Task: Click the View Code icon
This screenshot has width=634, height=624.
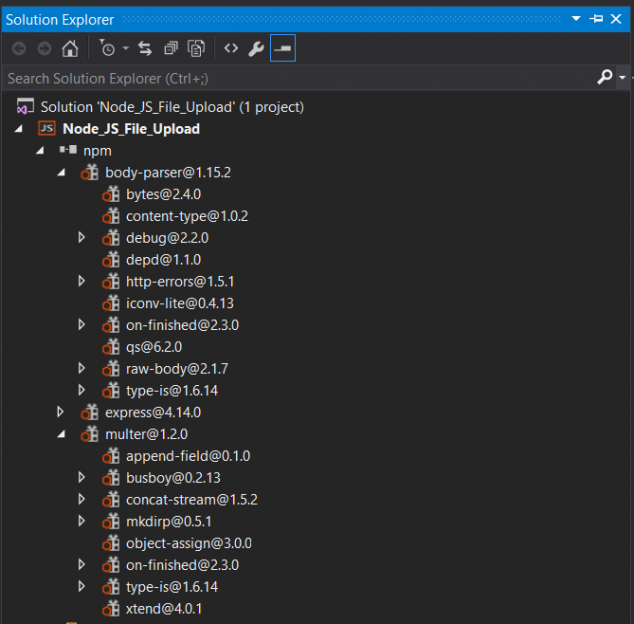Action: click(x=231, y=49)
